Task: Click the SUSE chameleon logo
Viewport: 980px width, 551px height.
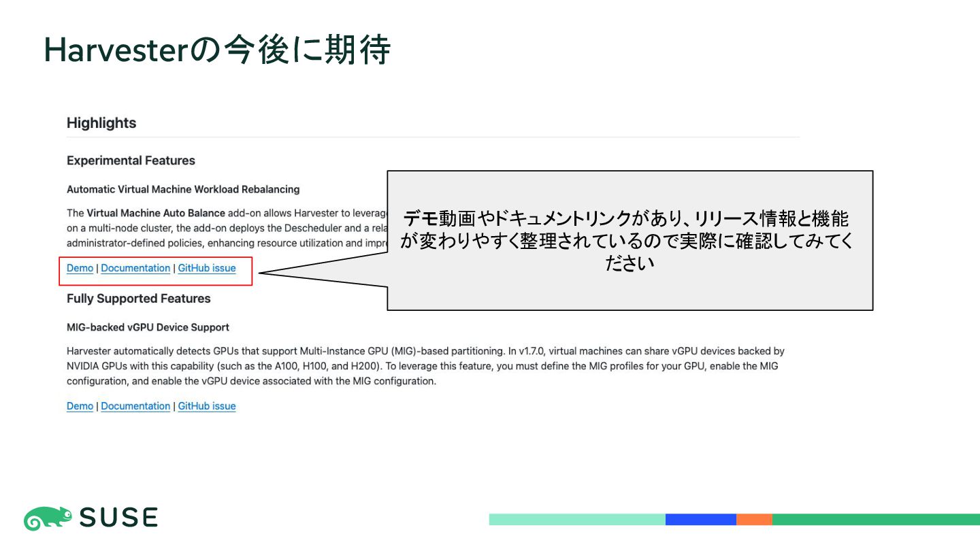Action: [x=48, y=518]
